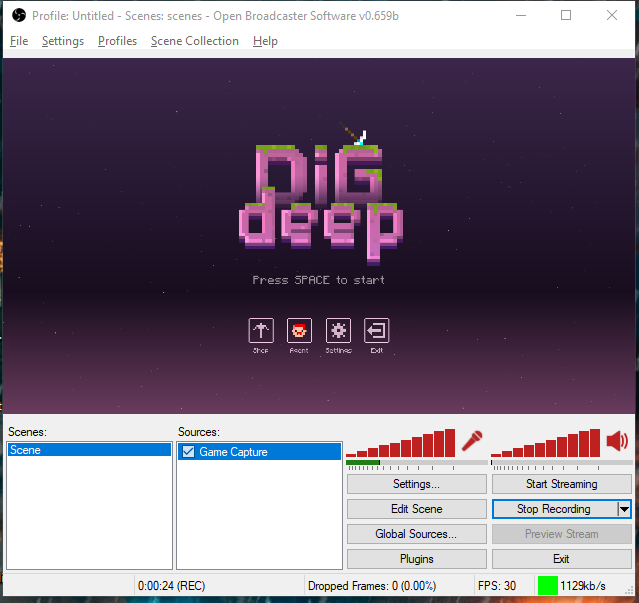Click the microphone level meter bar
Image resolution: width=639 pixels, height=603 pixels.
[416, 462]
